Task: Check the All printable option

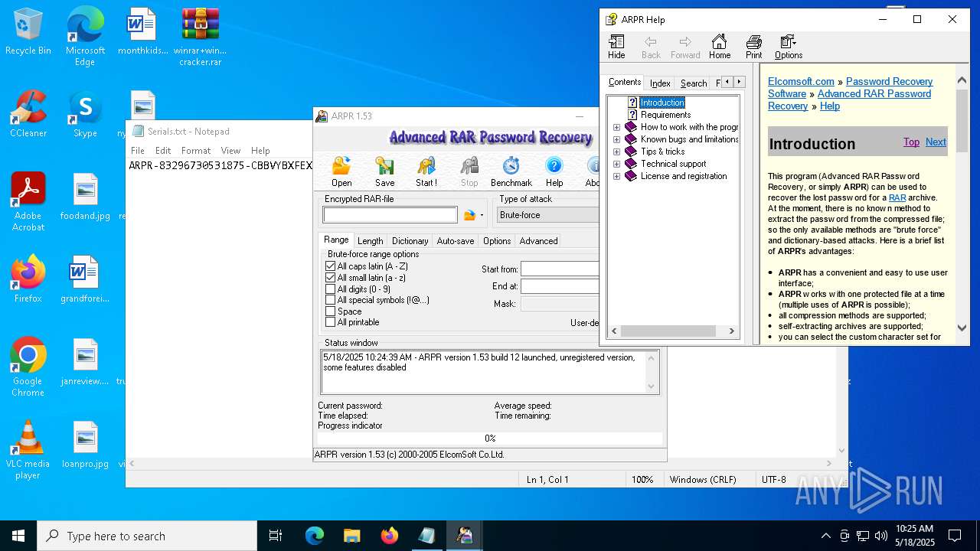Action: click(331, 322)
